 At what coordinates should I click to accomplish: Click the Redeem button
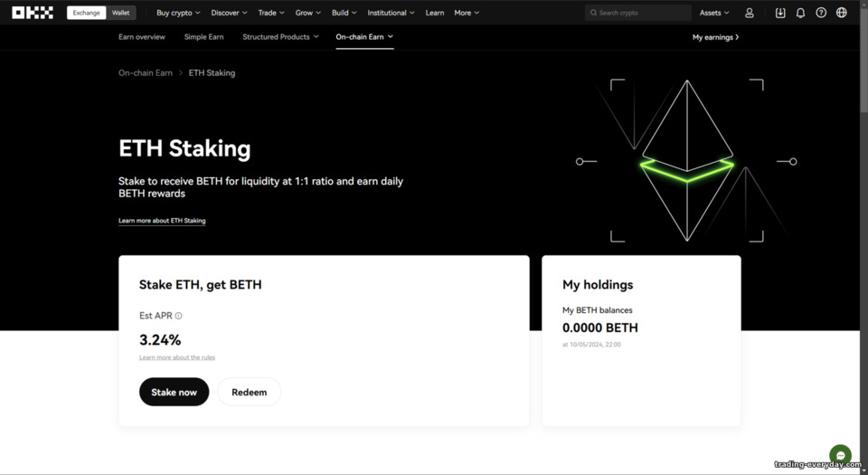[x=250, y=392]
